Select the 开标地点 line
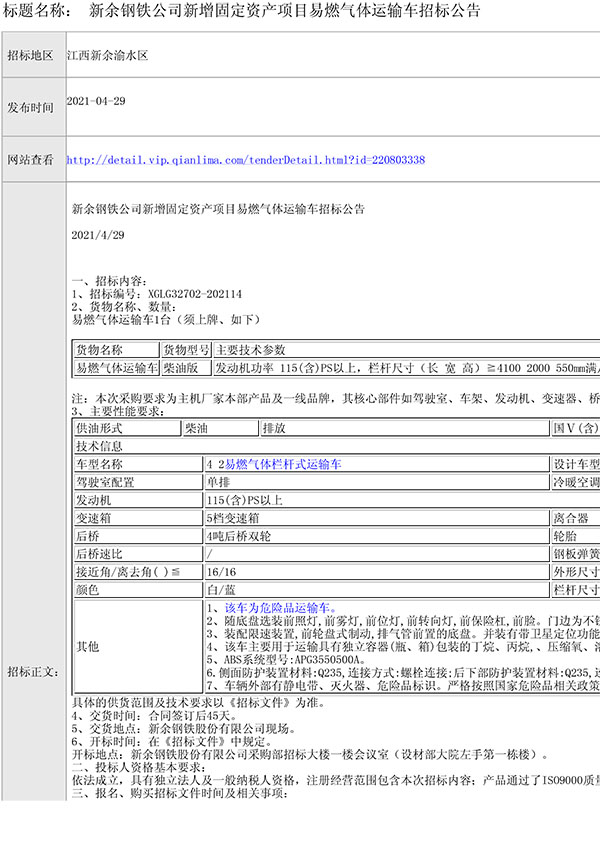Image resolution: width=600 pixels, height=841 pixels. tap(310, 755)
